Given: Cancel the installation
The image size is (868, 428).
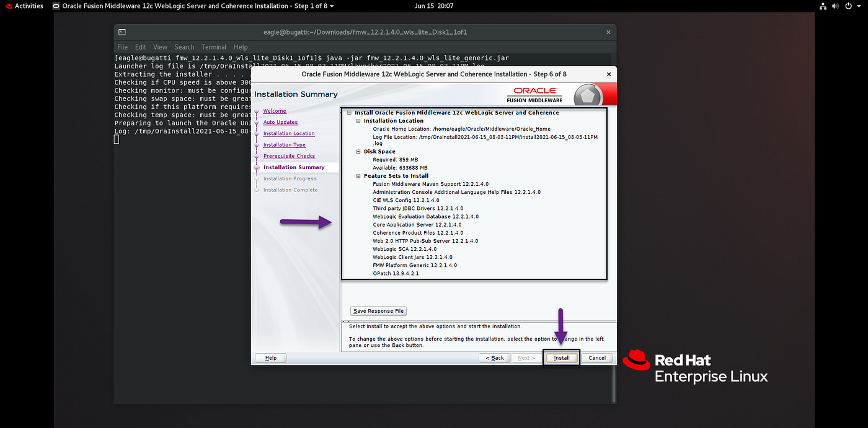Looking at the screenshot, I should click(597, 358).
